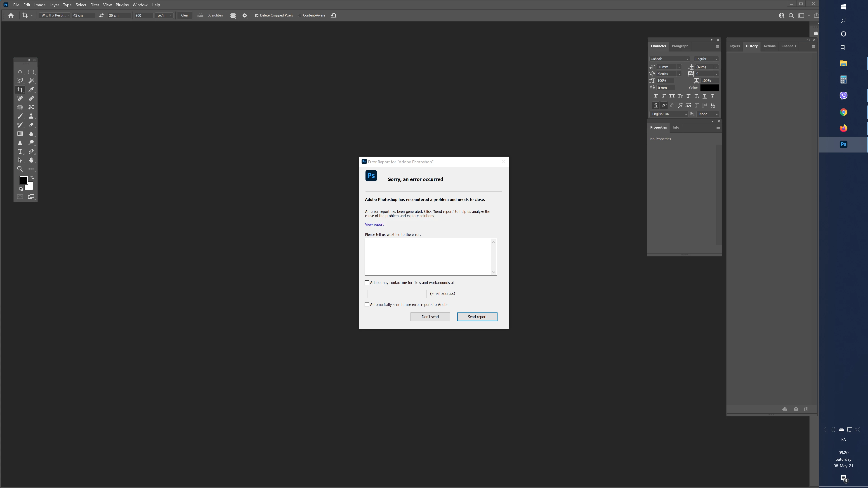The width and height of the screenshot is (868, 488).
Task: Swap width and height crop values
Action: point(101,16)
